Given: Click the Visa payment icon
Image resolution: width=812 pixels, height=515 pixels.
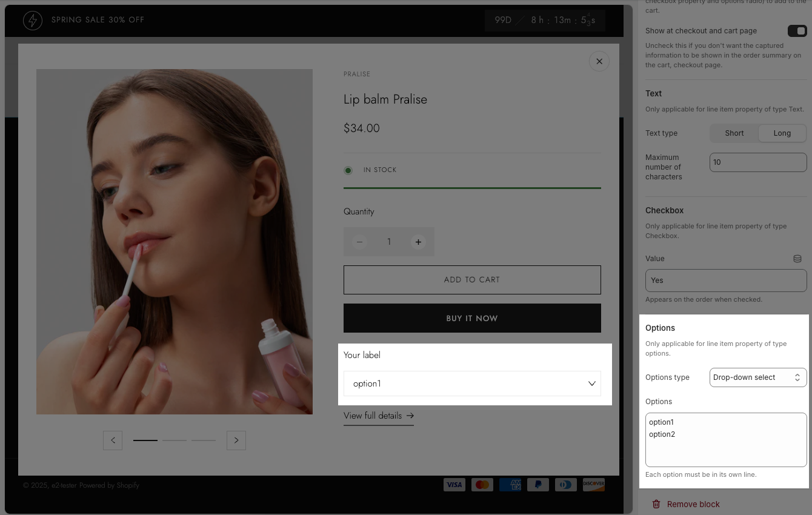Looking at the screenshot, I should pos(454,485).
